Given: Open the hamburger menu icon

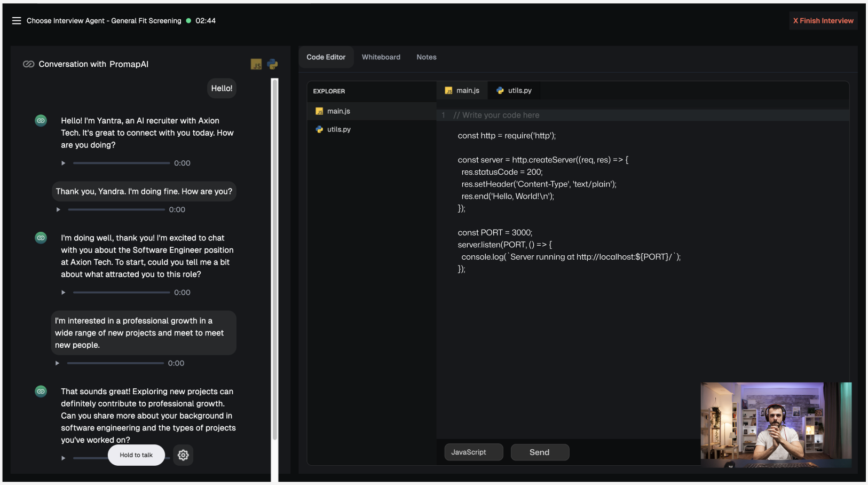Looking at the screenshot, I should 17,21.
